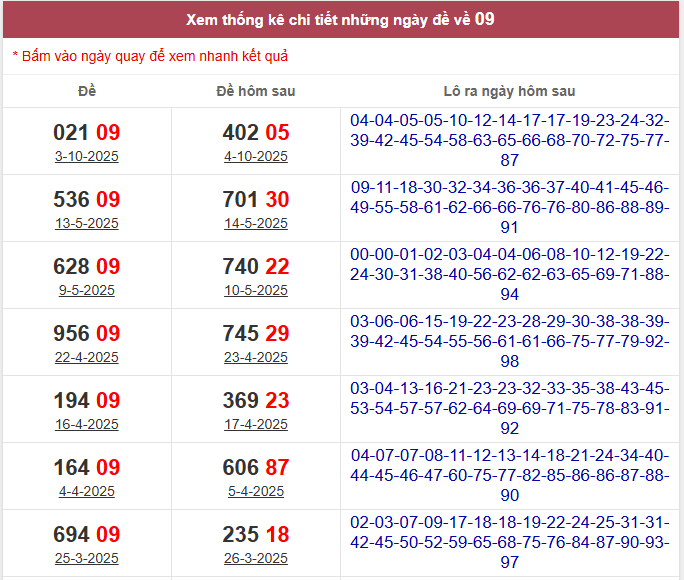Open the 10-5-2025 draw date link

[256, 290]
